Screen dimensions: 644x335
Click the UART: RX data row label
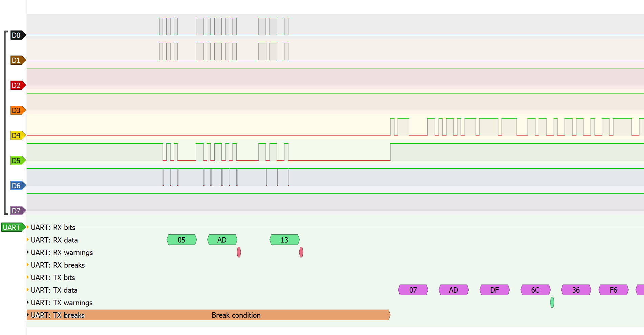(x=55, y=240)
